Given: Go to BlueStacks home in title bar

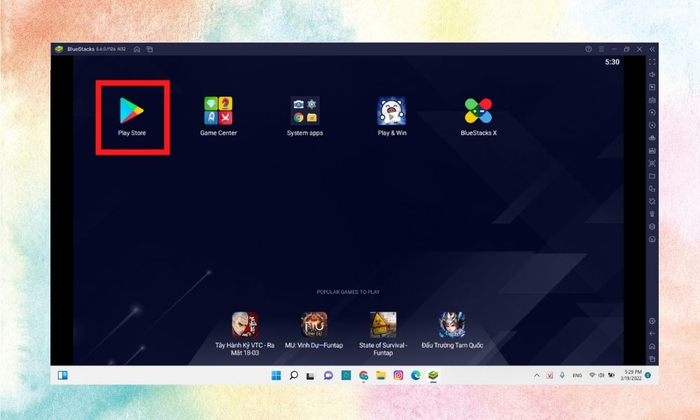Looking at the screenshot, I should [137, 49].
